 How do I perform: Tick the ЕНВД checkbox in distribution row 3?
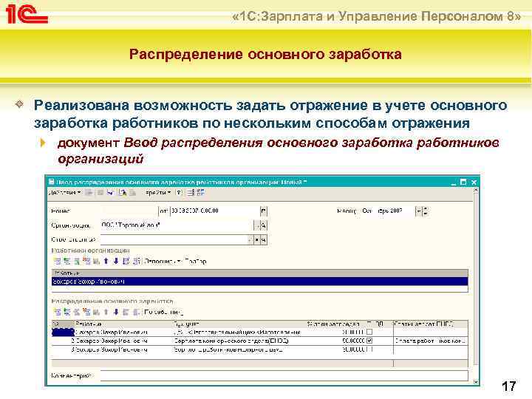369,349
